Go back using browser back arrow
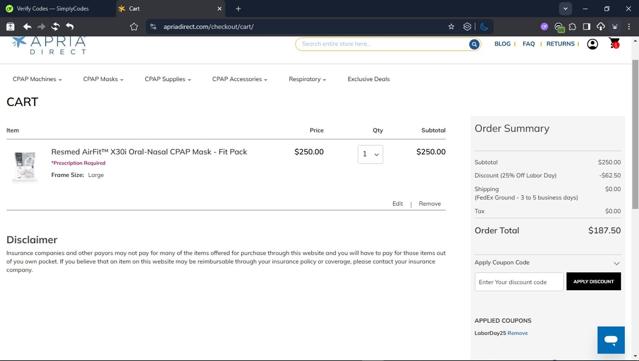Screen dimensions: 639x361 (27, 26)
